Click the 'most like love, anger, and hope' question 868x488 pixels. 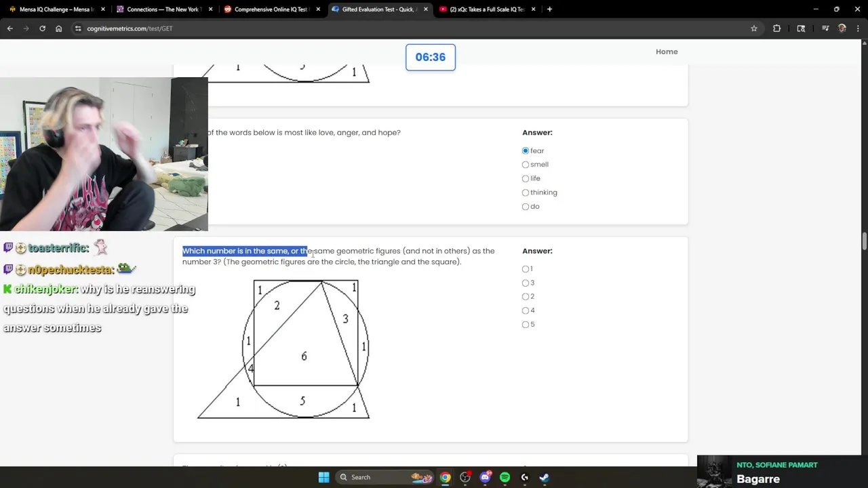tap(304, 132)
